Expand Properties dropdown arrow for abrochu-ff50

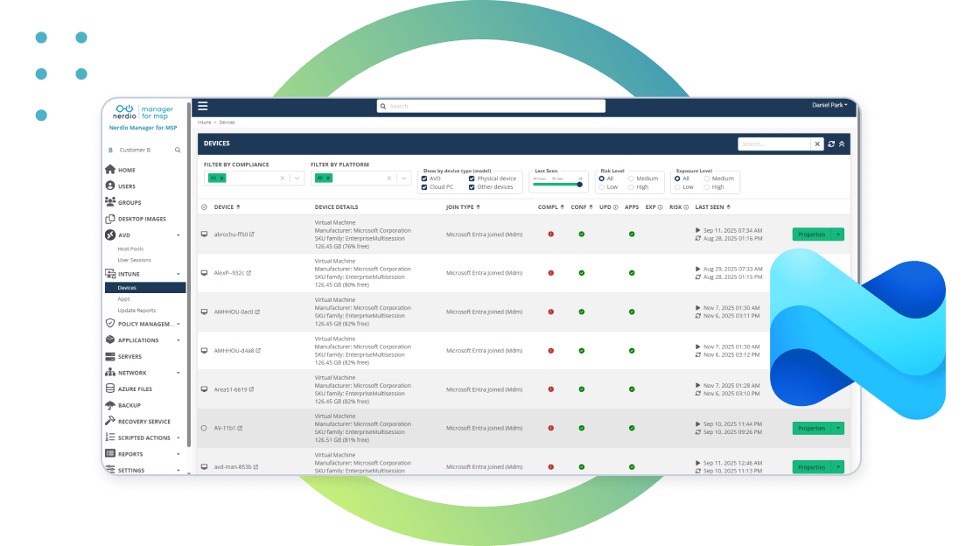click(838, 234)
